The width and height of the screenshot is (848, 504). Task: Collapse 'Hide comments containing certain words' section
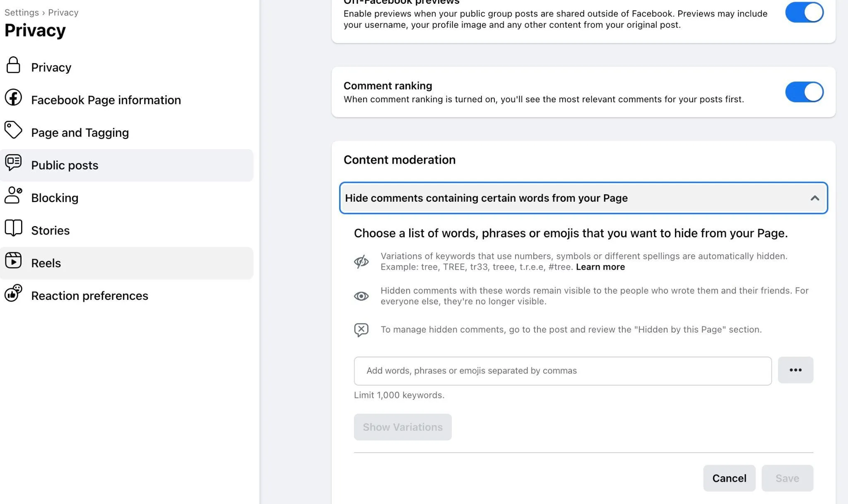[x=486, y=198]
